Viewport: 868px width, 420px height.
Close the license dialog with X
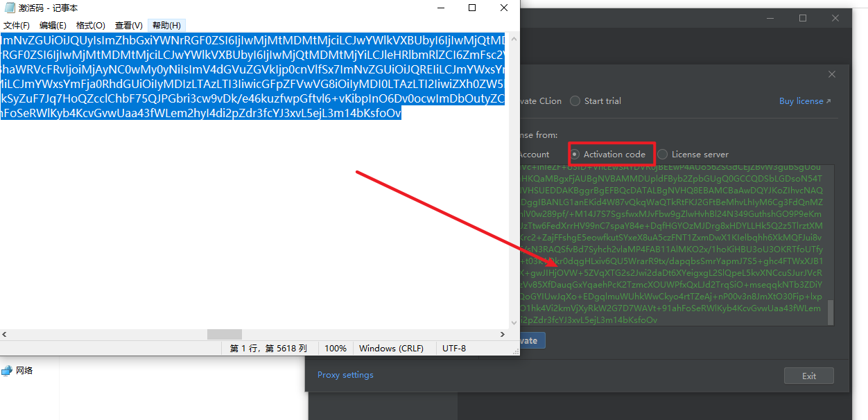point(832,74)
